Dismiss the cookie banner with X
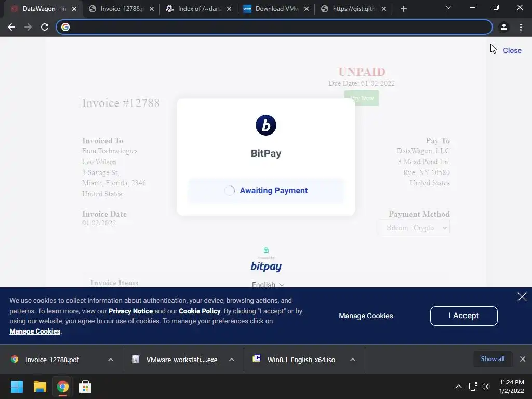Image resolution: width=532 pixels, height=399 pixels. [522, 297]
